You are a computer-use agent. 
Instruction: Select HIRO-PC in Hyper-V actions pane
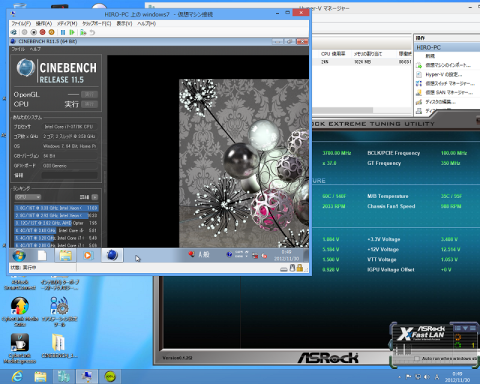point(447,47)
